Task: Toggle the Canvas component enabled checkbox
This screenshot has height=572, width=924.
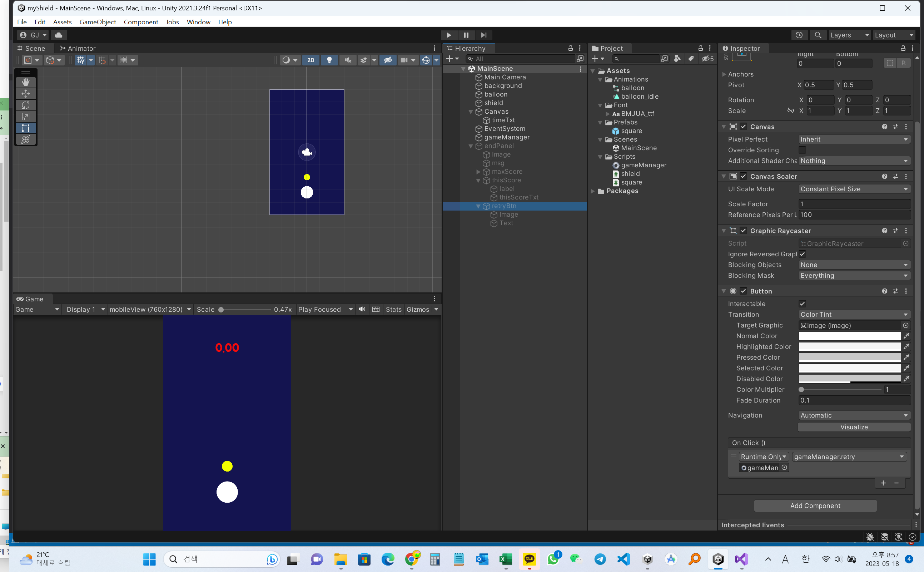Action: coord(744,126)
